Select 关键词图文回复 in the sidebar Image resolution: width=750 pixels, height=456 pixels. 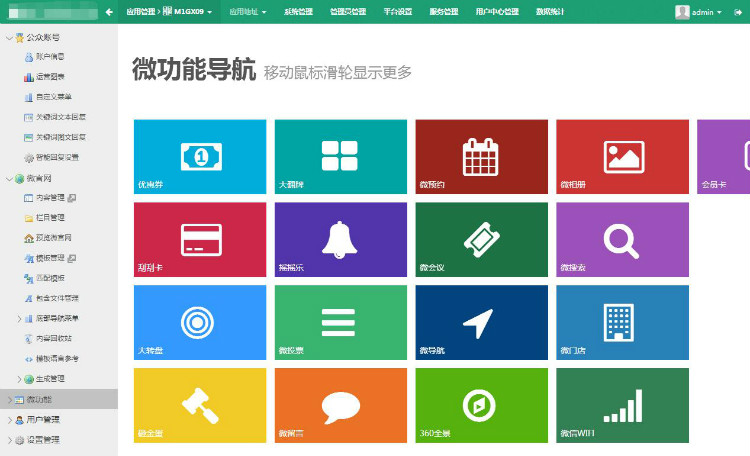coord(61,137)
